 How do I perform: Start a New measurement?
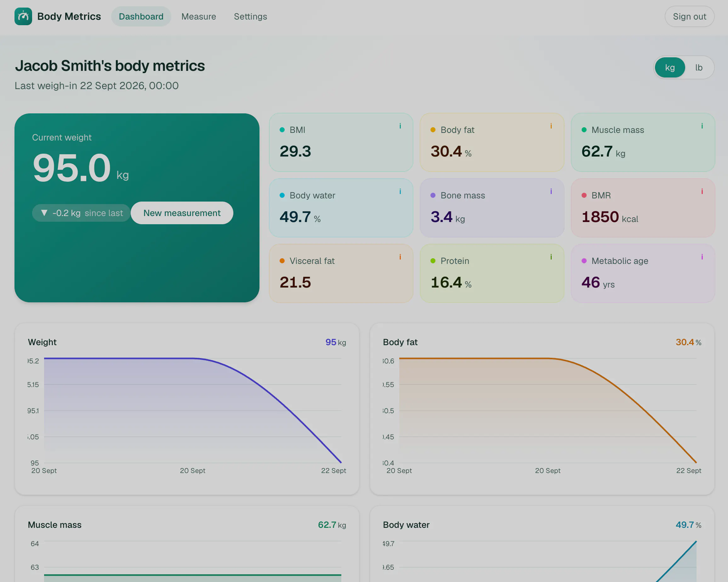click(182, 213)
